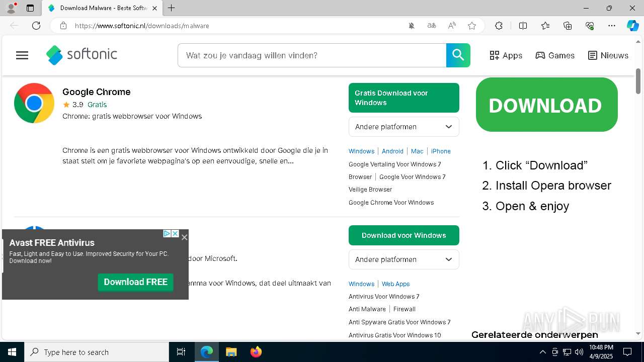Open the tab actions menu icon
644x362 pixels.
pos(30,8)
